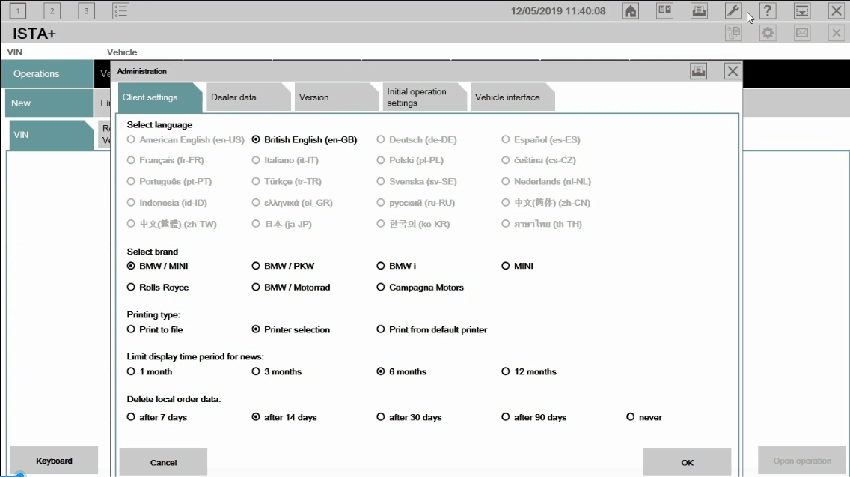Click the envelope message icon below top bar
Image resolution: width=850 pixels, height=477 pixels.
[802, 33]
